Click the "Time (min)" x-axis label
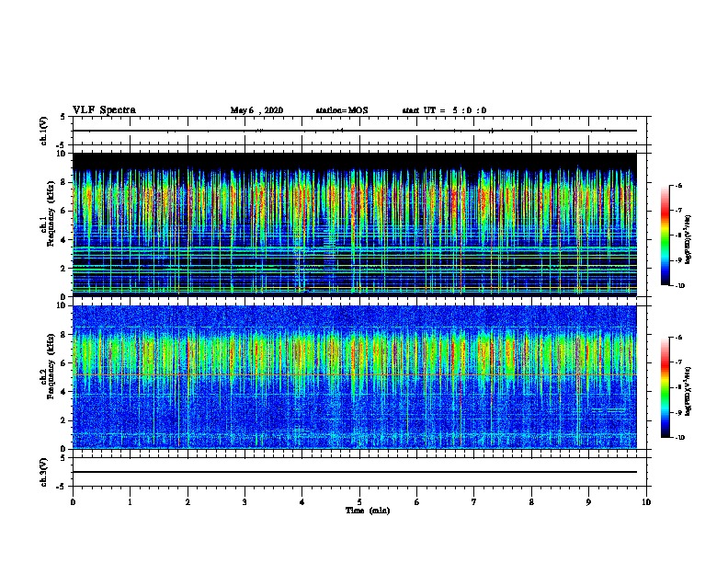The height and width of the screenshot is (563, 728). (x=368, y=511)
